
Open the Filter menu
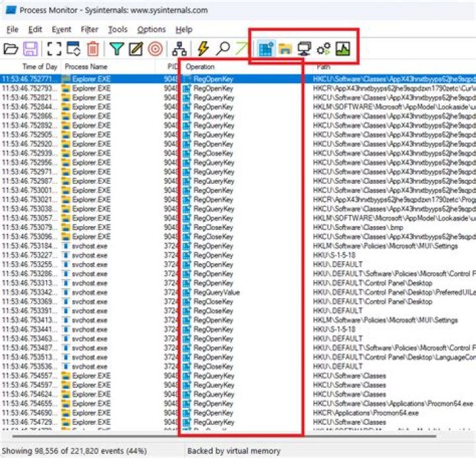tap(89, 30)
